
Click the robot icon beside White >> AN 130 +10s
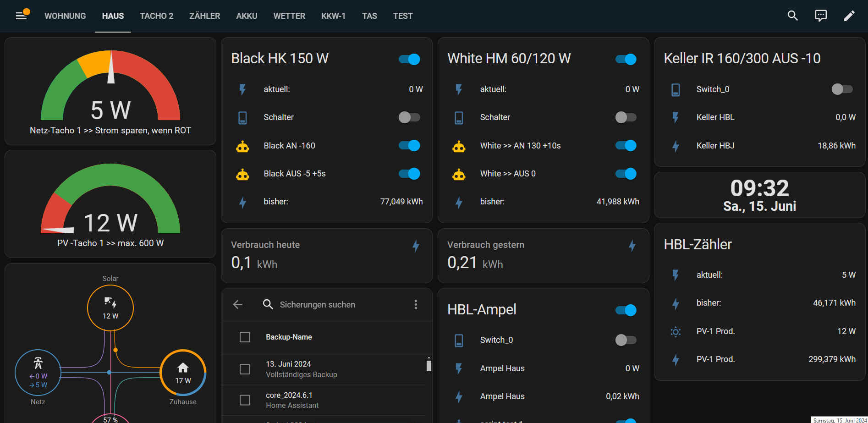tap(459, 147)
